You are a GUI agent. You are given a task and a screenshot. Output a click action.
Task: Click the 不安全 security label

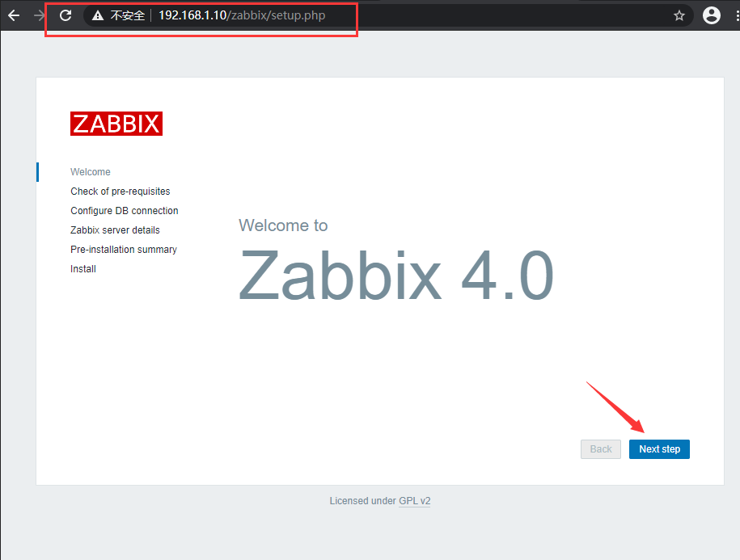pyautogui.click(x=128, y=15)
